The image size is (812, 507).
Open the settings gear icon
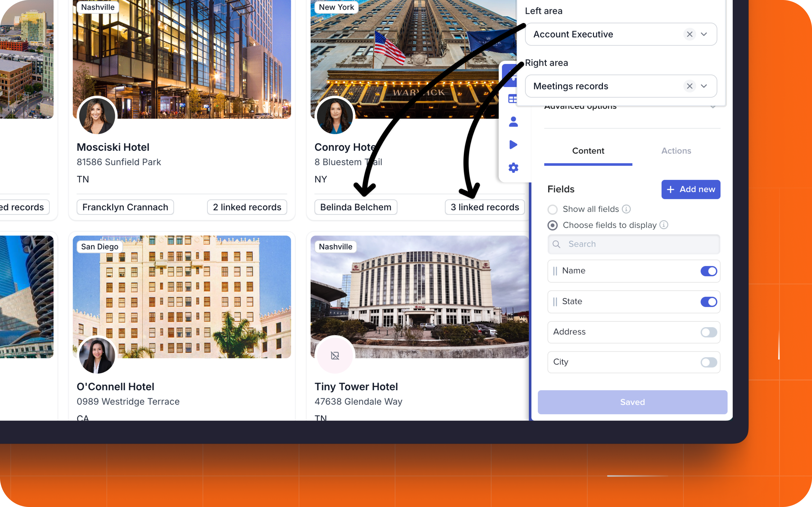513,168
